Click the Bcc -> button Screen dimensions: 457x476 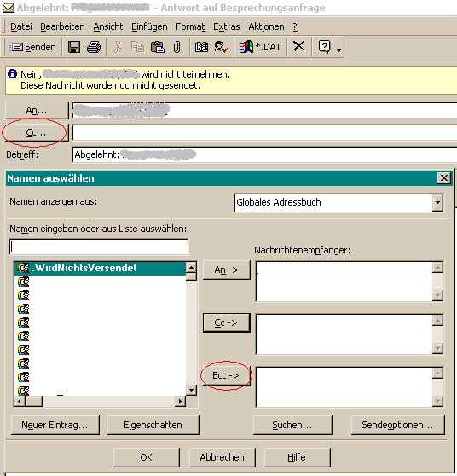[226, 376]
